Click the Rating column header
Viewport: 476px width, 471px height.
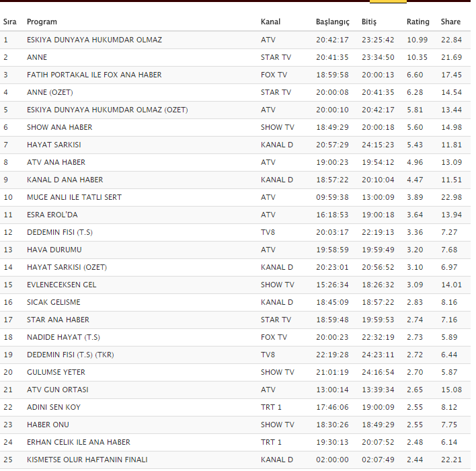pyautogui.click(x=418, y=22)
